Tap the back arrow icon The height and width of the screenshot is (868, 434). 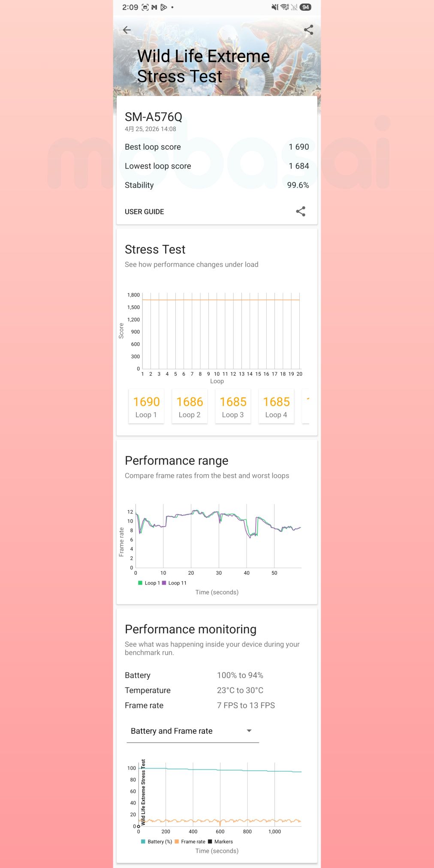[x=127, y=30]
